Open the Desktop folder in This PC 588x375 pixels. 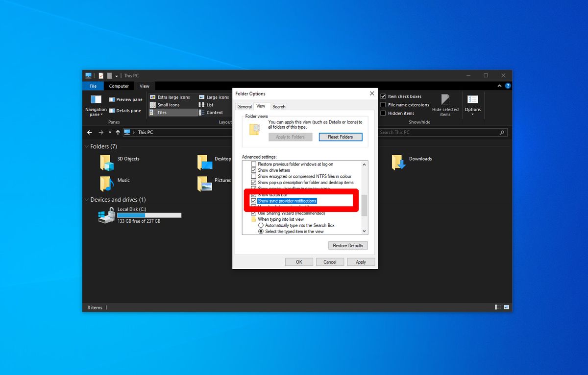tap(214, 162)
